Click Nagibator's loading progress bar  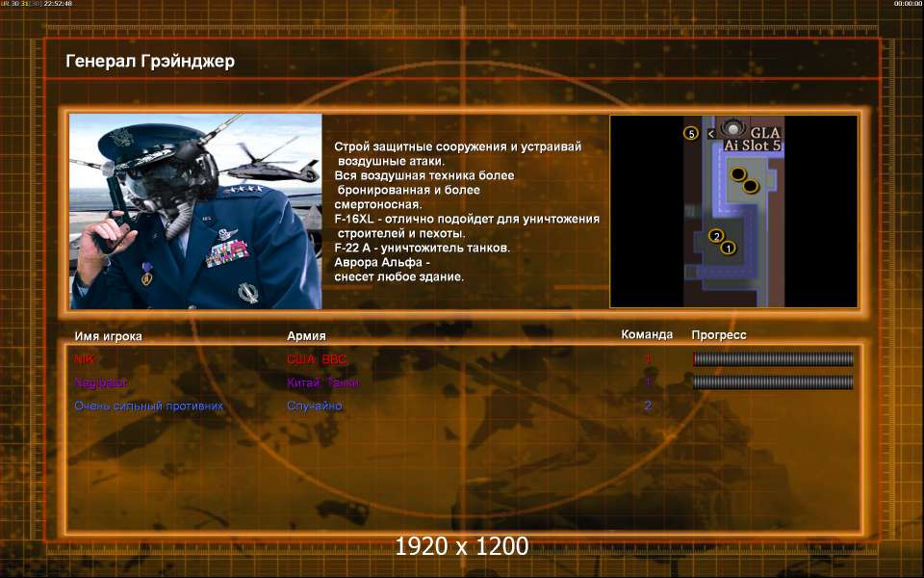click(773, 382)
